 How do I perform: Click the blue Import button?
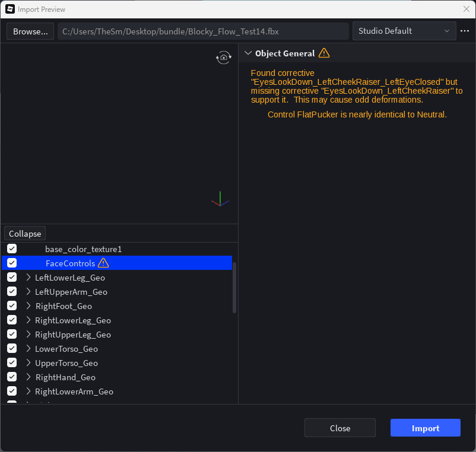tap(426, 428)
